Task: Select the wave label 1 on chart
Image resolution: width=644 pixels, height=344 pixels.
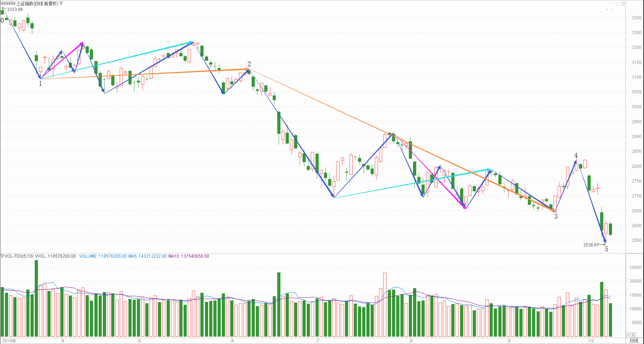Action: click(40, 84)
